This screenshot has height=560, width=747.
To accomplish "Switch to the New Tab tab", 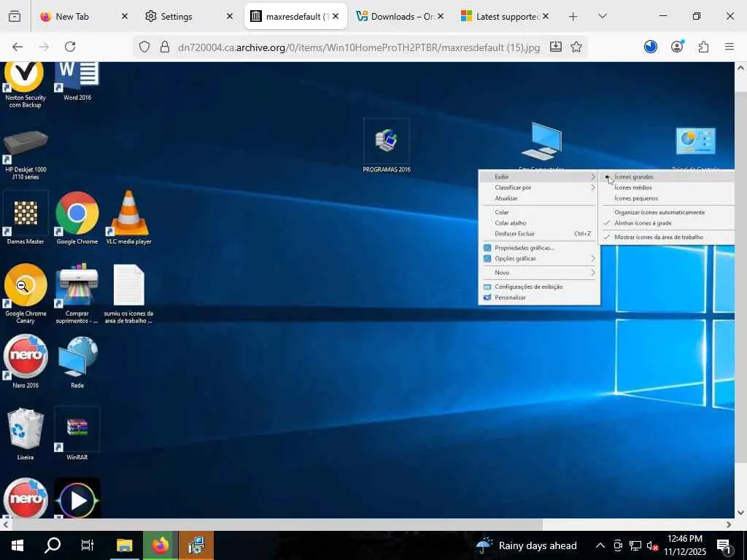I will pyautogui.click(x=84, y=16).
